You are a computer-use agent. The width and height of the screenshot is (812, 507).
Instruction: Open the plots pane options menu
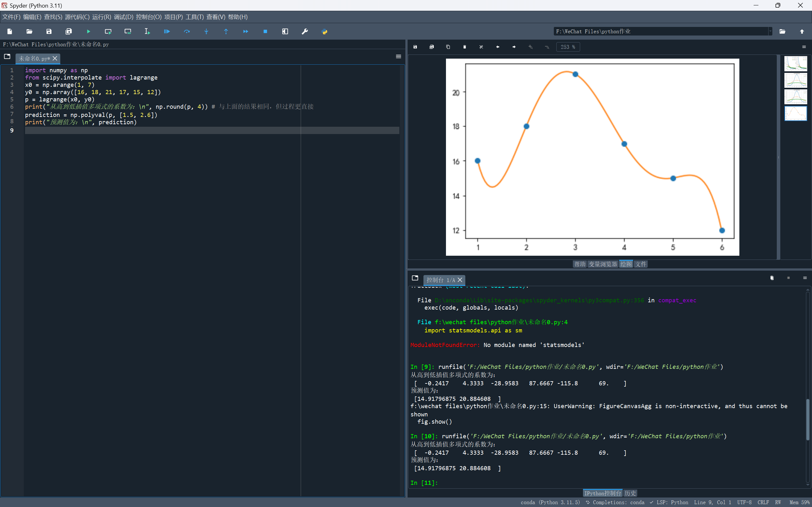click(x=804, y=47)
